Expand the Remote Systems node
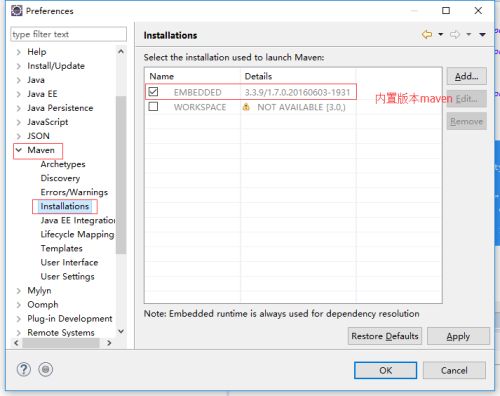500x396 pixels. click(19, 333)
